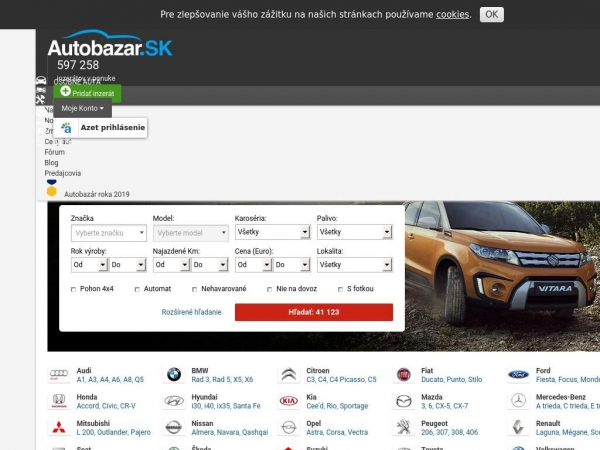Click the Hyundai brand logo
Screen dimensions: 600x450
(174, 401)
